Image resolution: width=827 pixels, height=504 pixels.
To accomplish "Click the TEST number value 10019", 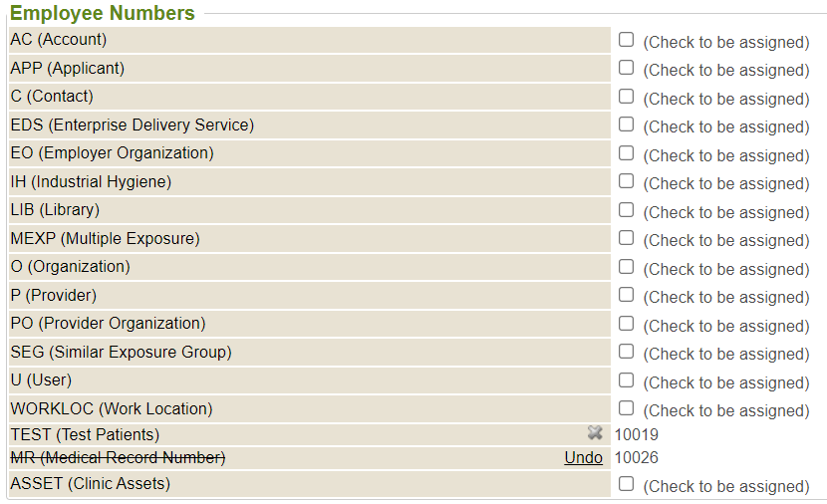I will [636, 434].
